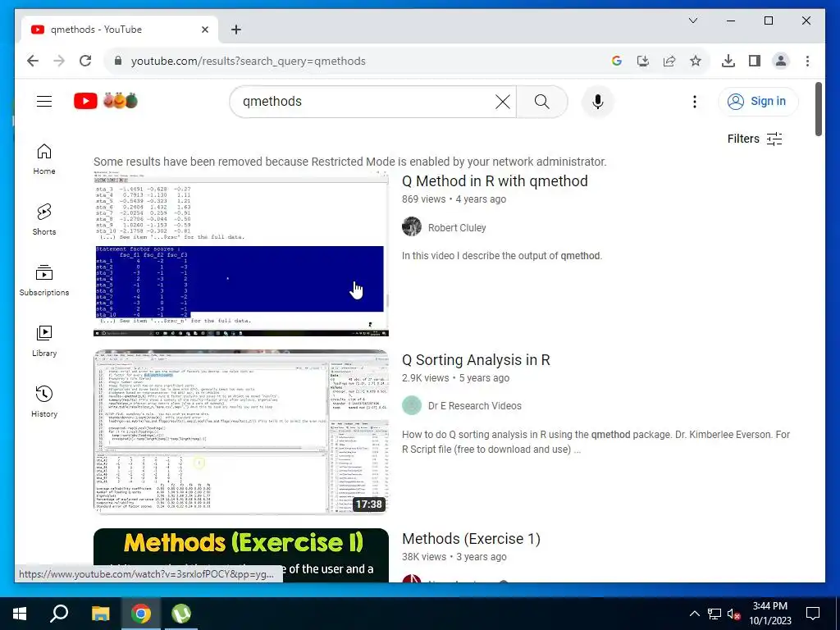Open Subscriptions from the sidebar

44,281
